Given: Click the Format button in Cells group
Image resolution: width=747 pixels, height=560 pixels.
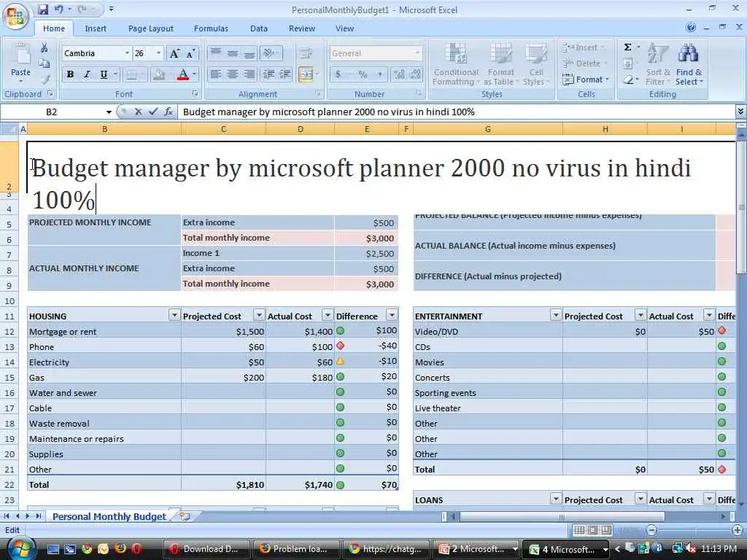Looking at the screenshot, I should (586, 79).
